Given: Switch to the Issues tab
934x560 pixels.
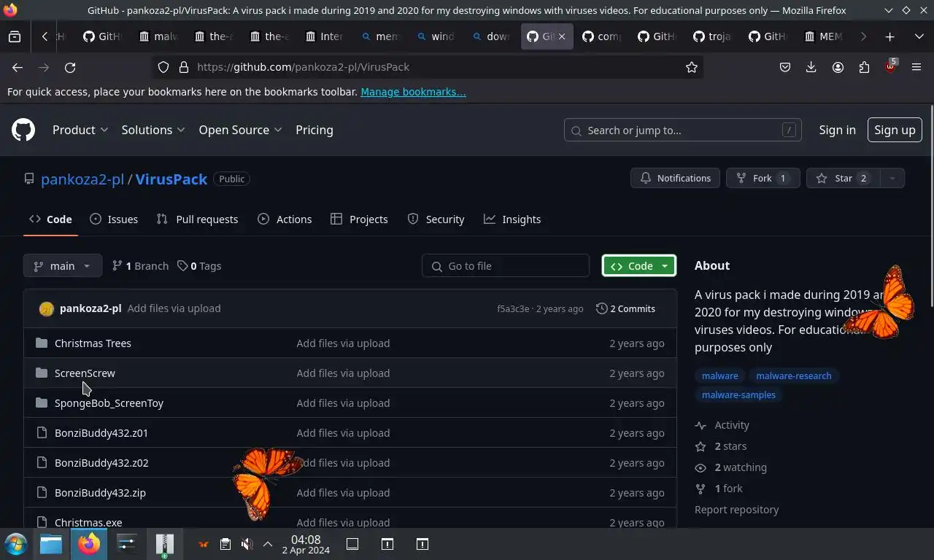Looking at the screenshot, I should pyautogui.click(x=114, y=219).
